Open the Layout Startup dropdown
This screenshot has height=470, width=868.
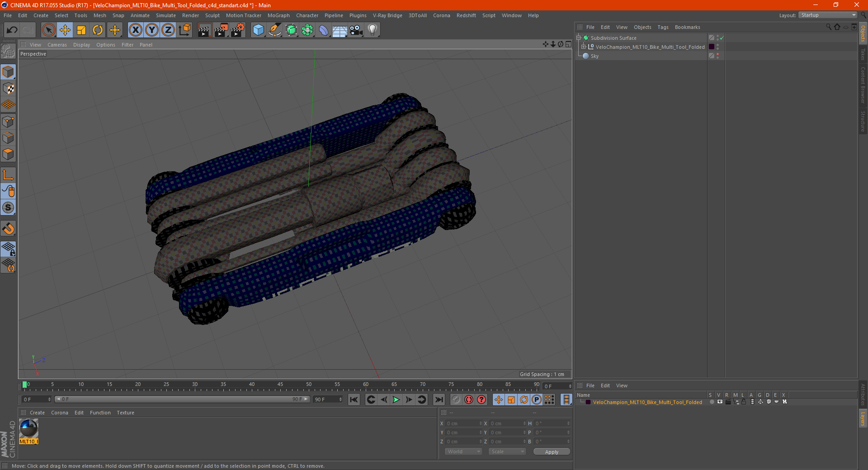(x=828, y=15)
